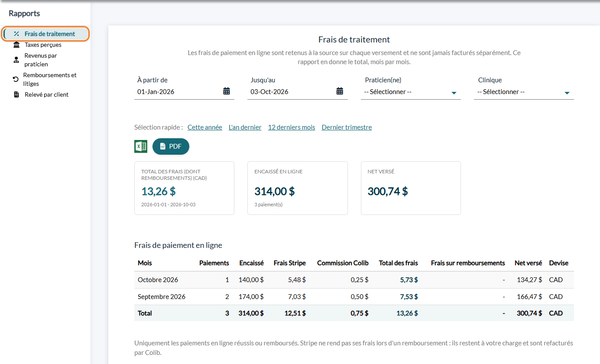The image size is (600, 364).
Task: Select the Dernier trimestre quick range
Action: (x=347, y=127)
